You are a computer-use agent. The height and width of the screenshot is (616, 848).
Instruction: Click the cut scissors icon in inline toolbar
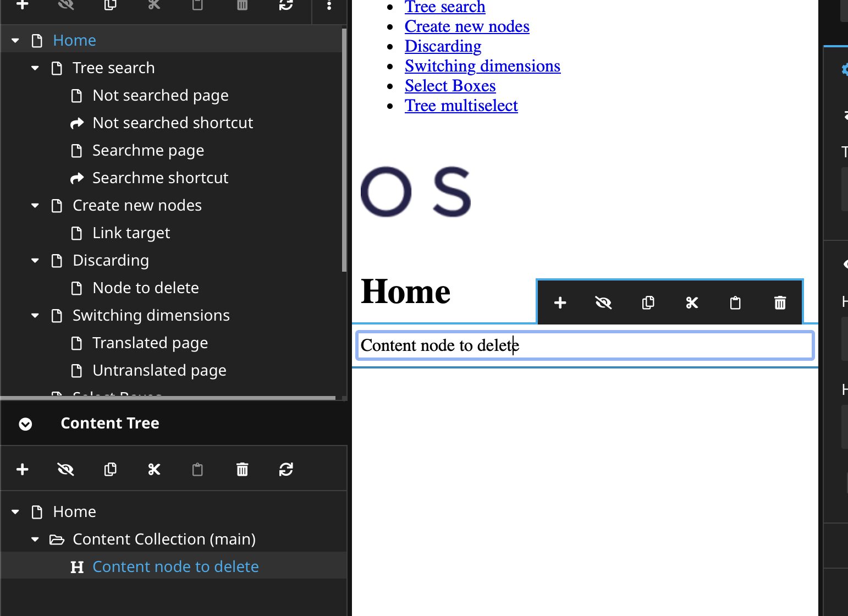[692, 303]
